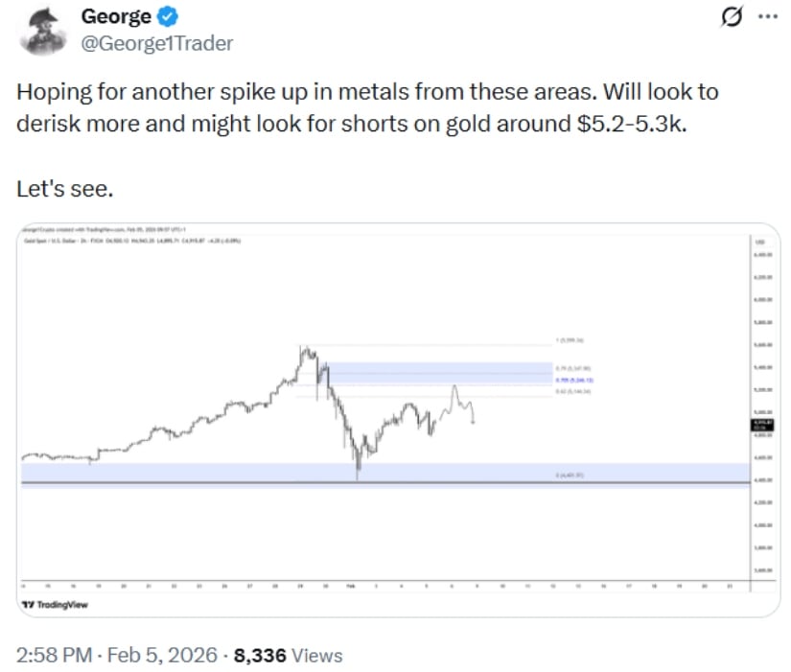Screen dimensions: 791x672
Task: Click the 8,336 Views counter
Action: pos(289,656)
